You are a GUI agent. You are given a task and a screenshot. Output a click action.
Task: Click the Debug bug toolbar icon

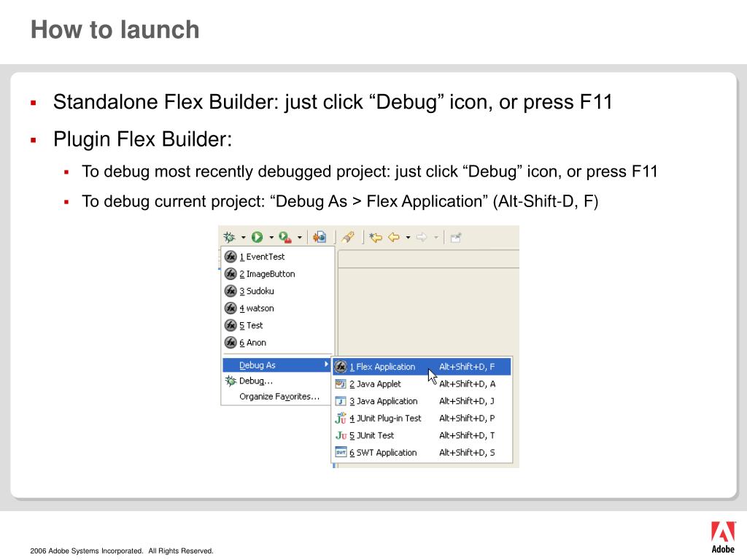coord(229,237)
